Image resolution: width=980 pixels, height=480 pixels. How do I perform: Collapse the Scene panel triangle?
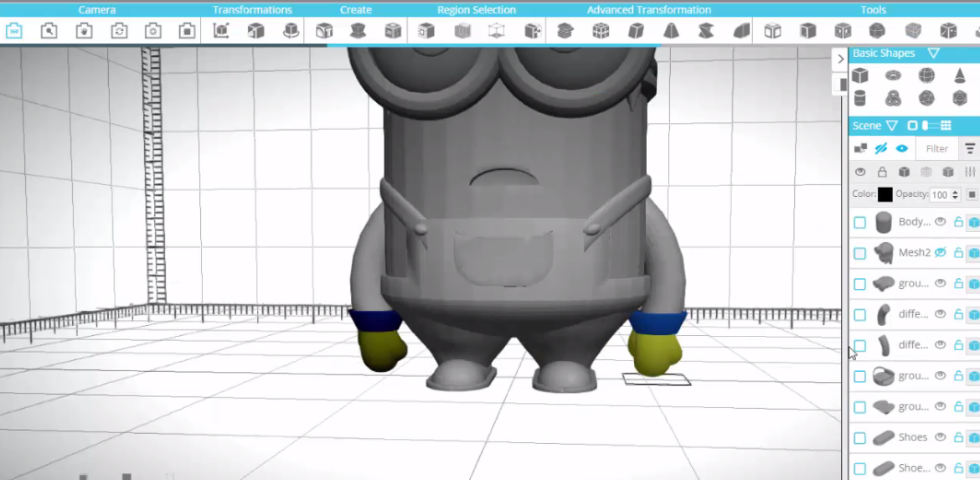pos(892,126)
